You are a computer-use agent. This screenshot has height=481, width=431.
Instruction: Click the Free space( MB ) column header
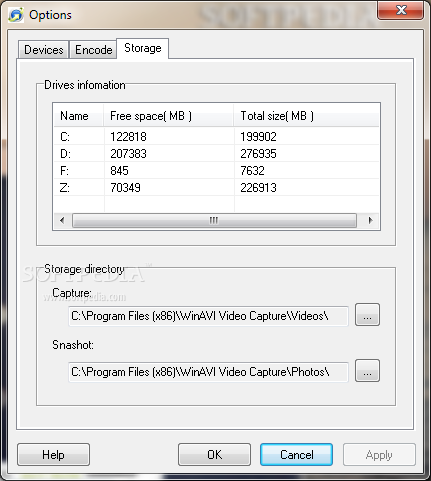(x=168, y=116)
